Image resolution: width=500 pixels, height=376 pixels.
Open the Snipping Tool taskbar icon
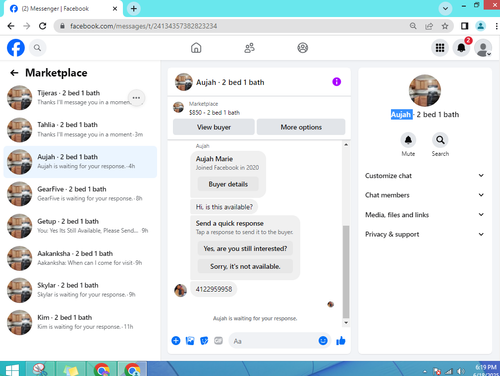[x=40, y=369]
